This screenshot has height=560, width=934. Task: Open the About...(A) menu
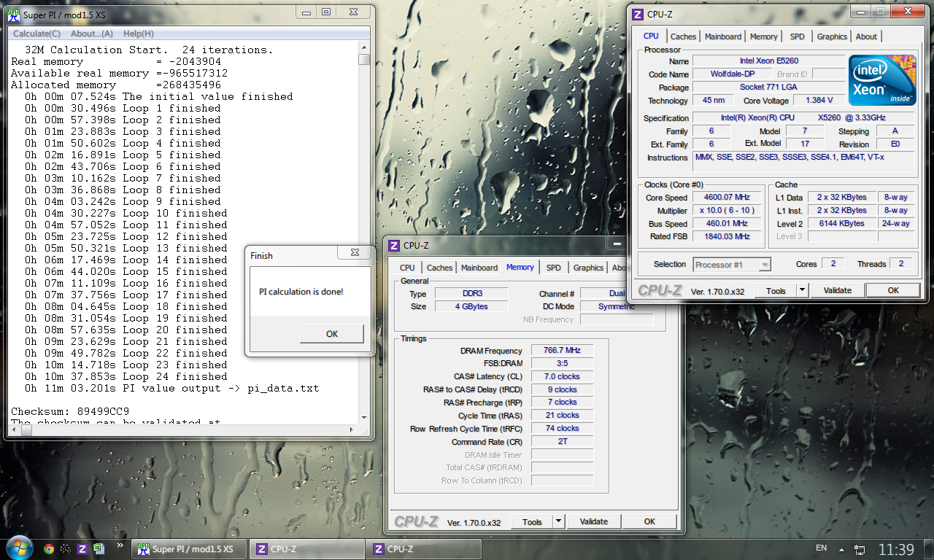tap(92, 34)
